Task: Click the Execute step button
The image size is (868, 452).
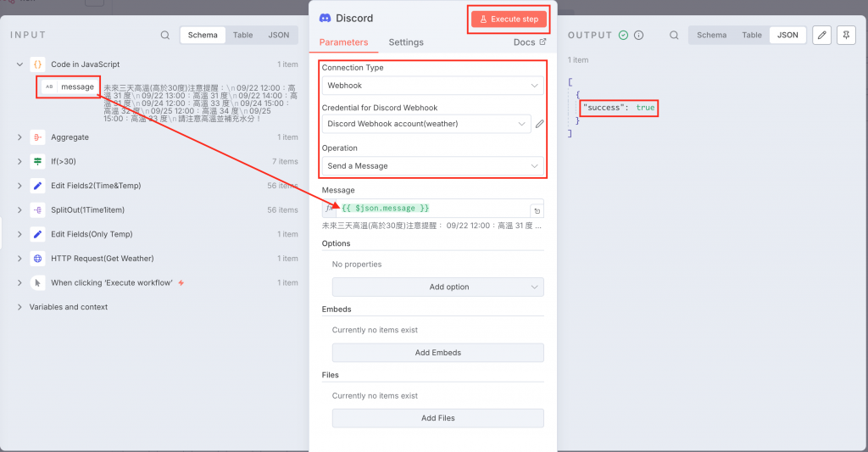Action: point(509,19)
